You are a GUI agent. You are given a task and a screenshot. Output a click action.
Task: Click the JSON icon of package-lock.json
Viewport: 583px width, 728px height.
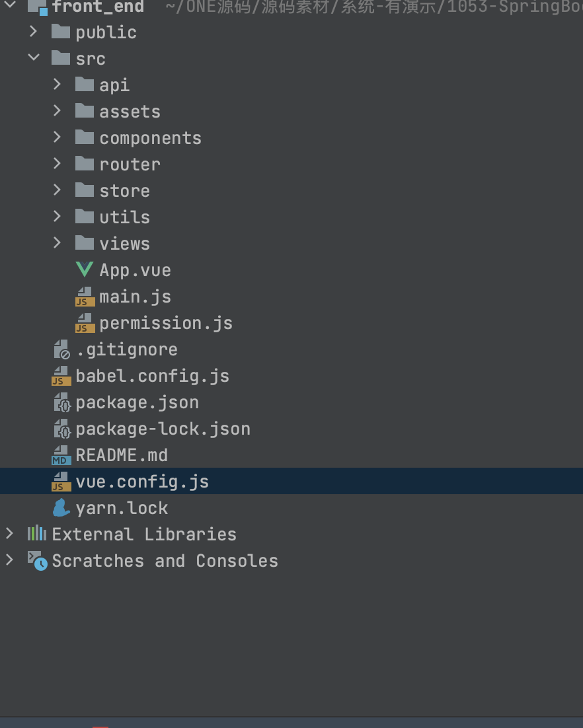tap(61, 429)
